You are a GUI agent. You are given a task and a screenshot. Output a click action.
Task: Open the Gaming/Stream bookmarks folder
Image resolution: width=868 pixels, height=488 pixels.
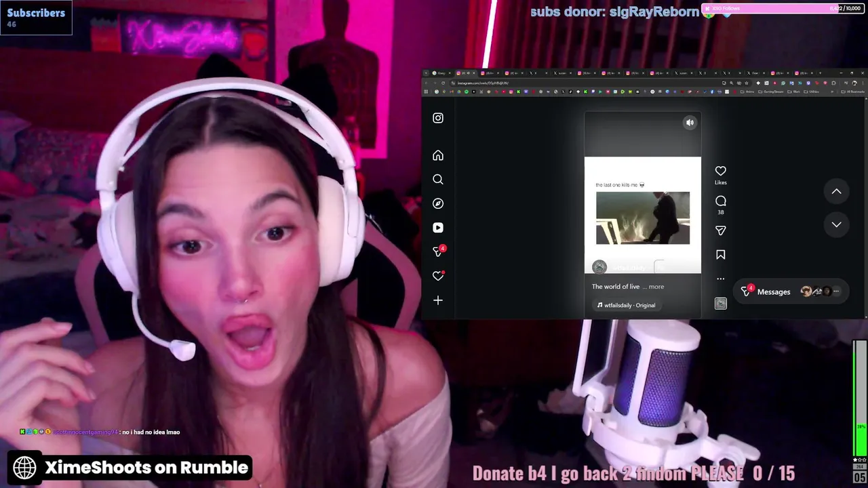tap(771, 91)
